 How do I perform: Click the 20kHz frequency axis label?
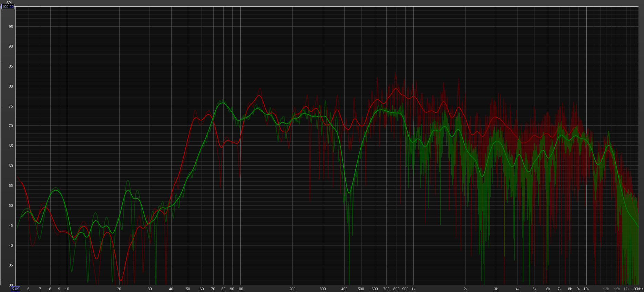(638, 289)
